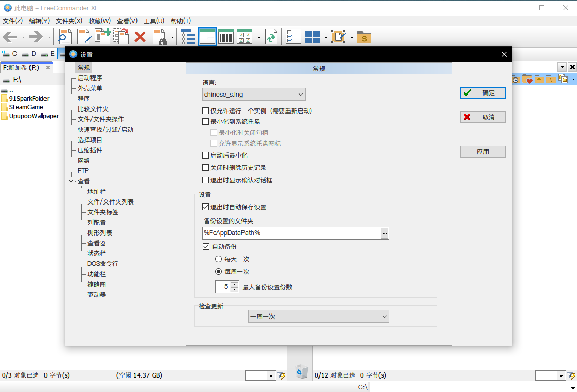
Task: Open the 工具 menu
Action: pos(153,21)
